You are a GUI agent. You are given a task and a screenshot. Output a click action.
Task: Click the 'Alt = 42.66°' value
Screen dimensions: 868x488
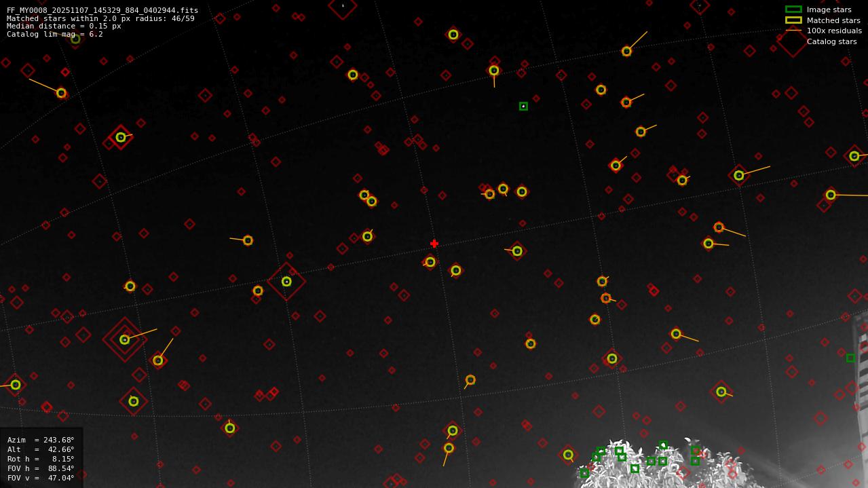coord(41,449)
